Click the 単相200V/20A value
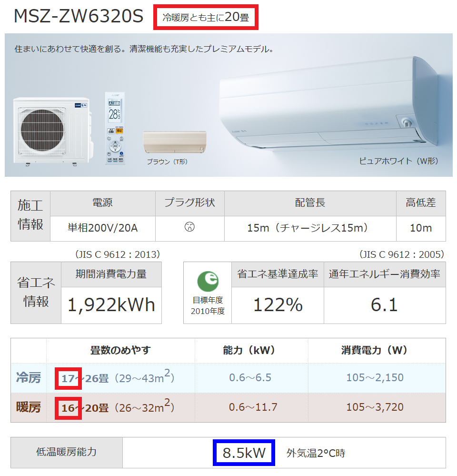The width and height of the screenshot is (457, 476). [x=102, y=228]
